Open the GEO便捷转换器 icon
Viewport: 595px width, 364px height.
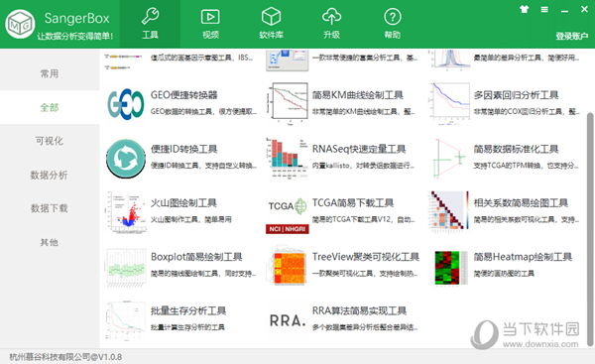click(x=126, y=104)
